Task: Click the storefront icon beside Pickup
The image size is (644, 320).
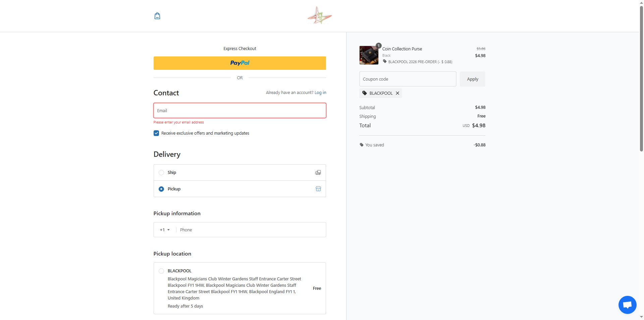Action: pos(318,189)
